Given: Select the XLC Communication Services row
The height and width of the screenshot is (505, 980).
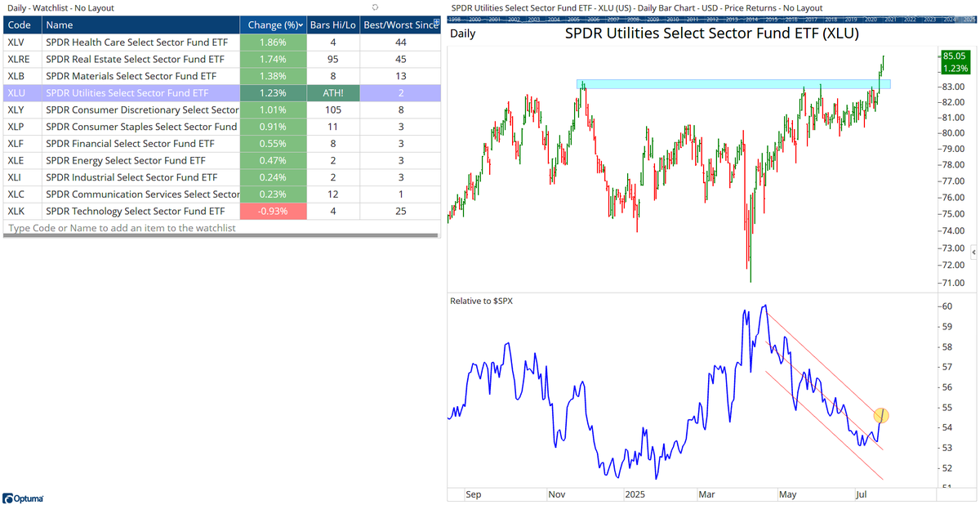Looking at the screenshot, I should [x=221, y=194].
